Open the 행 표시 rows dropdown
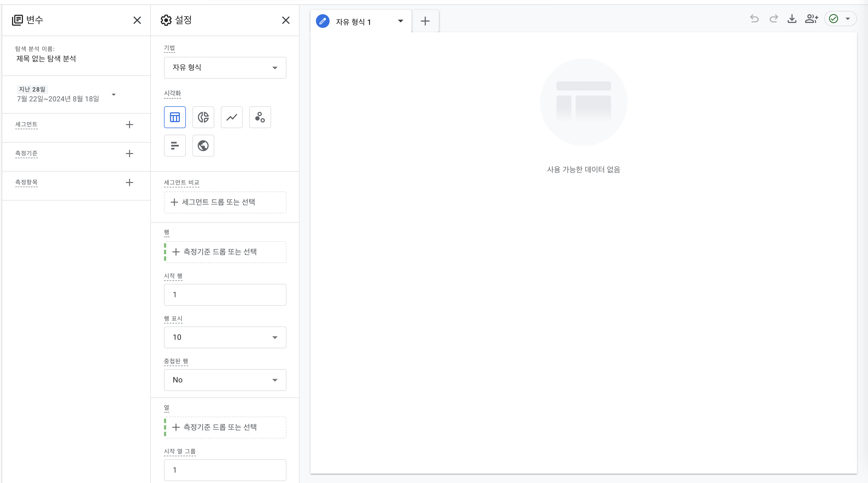868x483 pixels. point(225,337)
